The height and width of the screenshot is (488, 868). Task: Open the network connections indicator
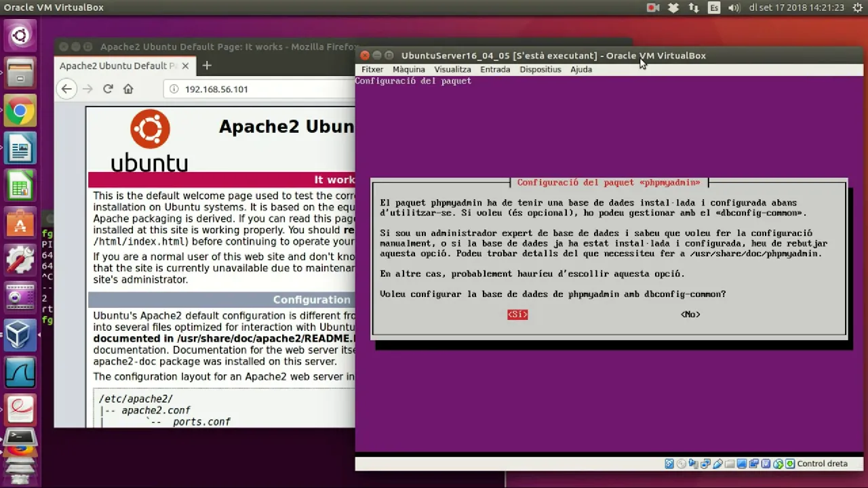[694, 8]
